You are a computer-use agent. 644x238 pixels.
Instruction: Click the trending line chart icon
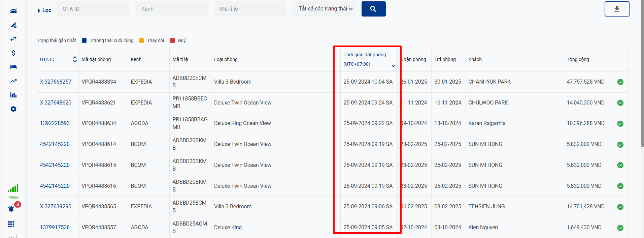point(13,81)
